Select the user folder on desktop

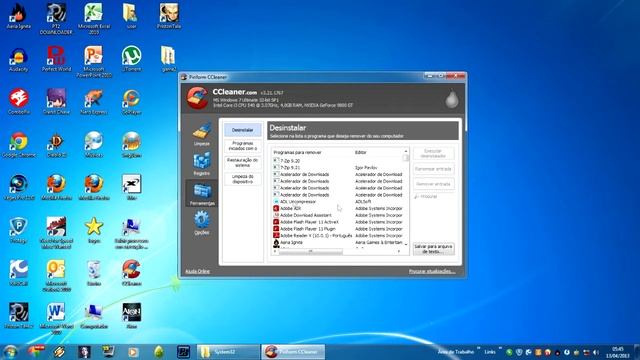coord(131,16)
